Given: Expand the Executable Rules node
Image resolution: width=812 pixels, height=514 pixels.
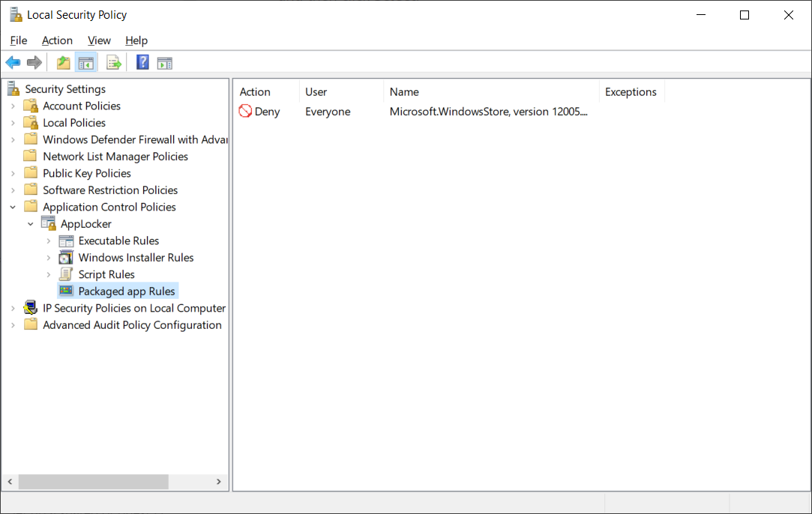Looking at the screenshot, I should pos(49,241).
